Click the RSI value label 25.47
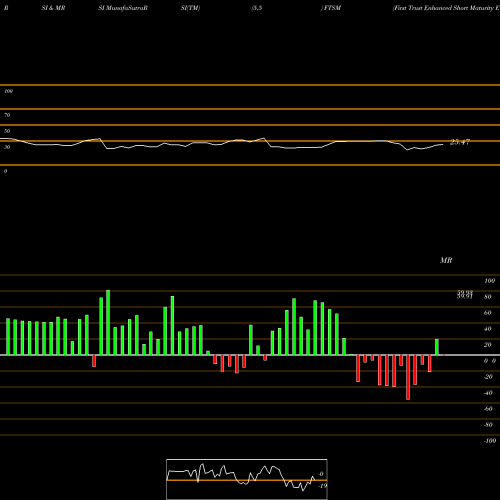This screenshot has width=500, height=500. point(460,142)
